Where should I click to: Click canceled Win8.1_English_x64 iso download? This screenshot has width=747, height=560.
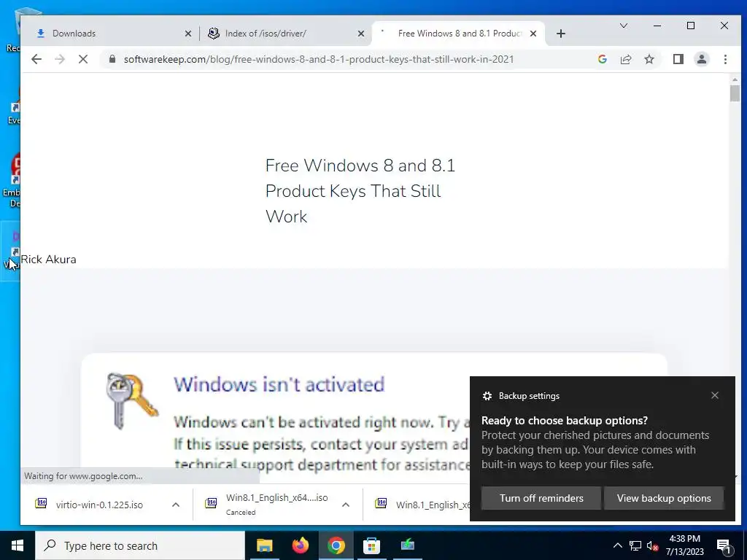pos(276,505)
